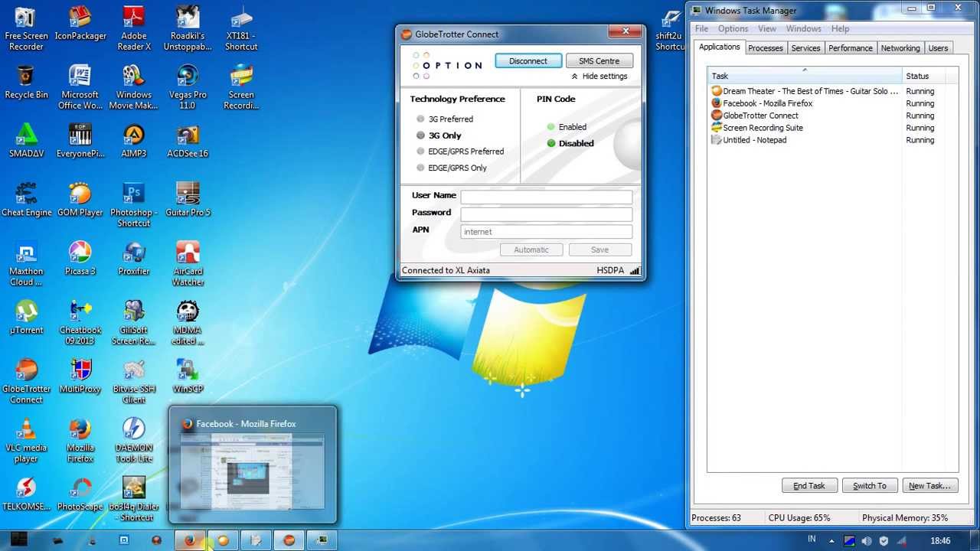Screen dimensions: 980x551
Task: Open Free Screen Recorder desktop icon
Action: pos(26,28)
